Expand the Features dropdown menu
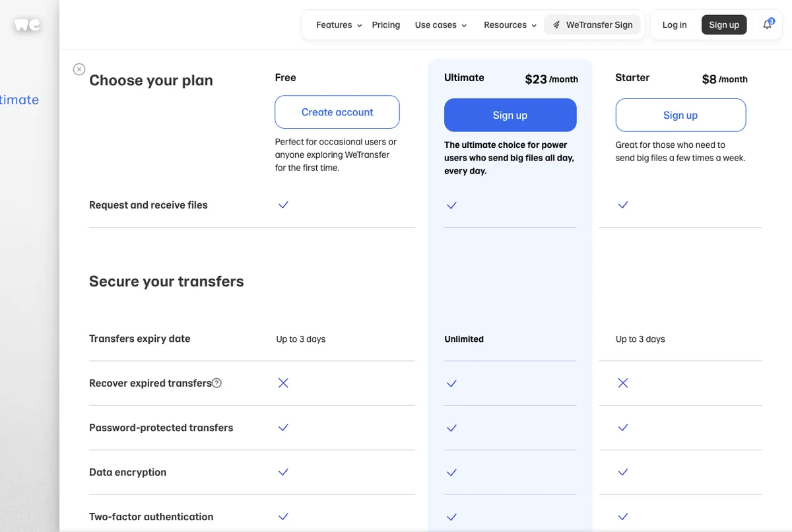This screenshot has width=792, height=532. pos(339,25)
